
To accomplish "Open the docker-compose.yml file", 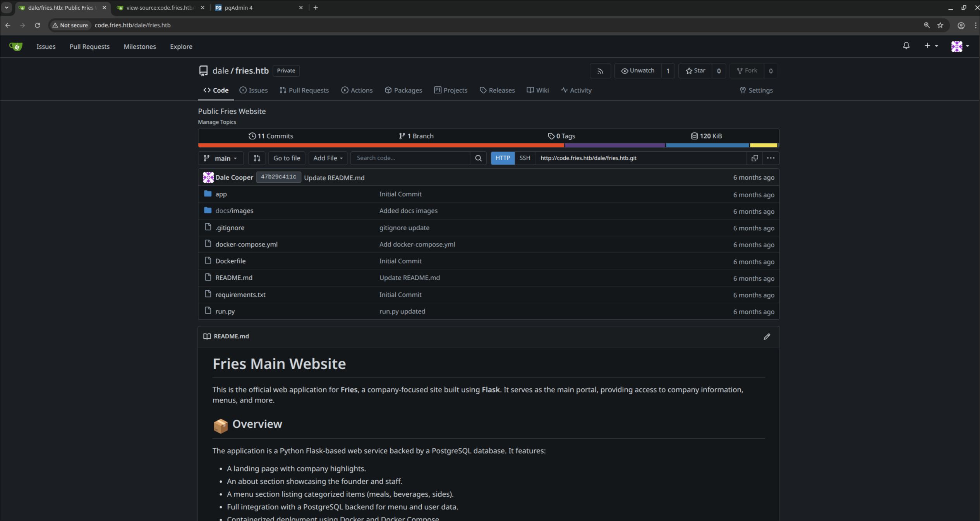I will [246, 244].
